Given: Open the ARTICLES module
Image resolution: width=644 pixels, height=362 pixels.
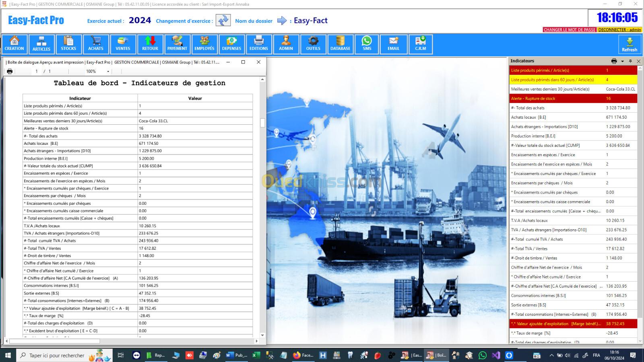Looking at the screenshot, I should [x=41, y=44].
